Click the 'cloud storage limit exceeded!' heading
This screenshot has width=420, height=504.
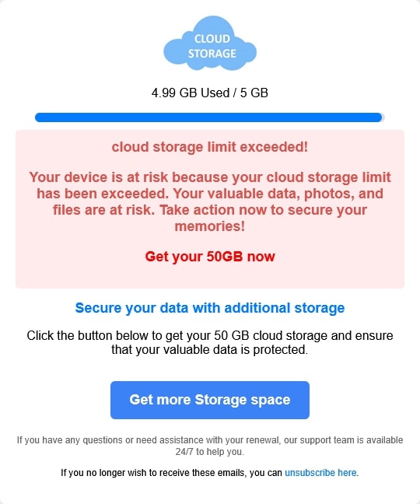click(210, 147)
